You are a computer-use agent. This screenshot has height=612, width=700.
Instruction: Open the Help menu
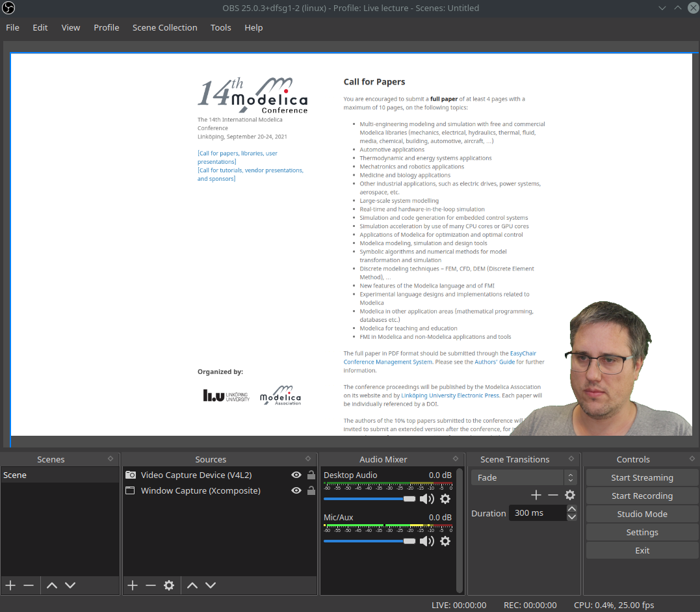253,28
